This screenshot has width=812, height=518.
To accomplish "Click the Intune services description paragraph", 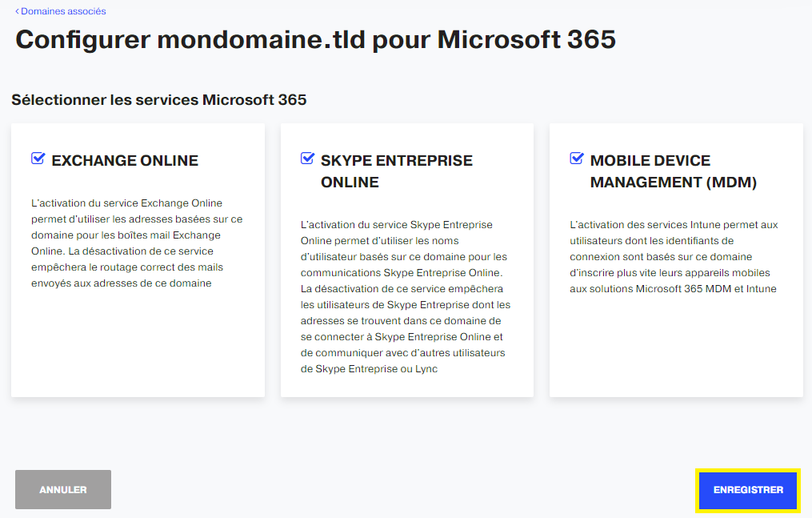I will [674, 257].
